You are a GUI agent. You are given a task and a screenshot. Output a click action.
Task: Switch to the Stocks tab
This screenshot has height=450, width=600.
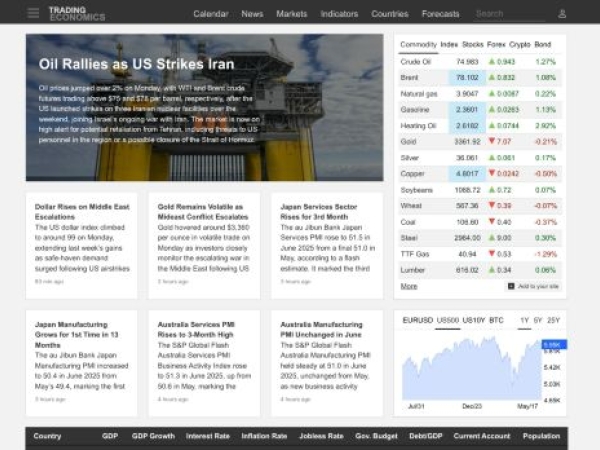pos(473,45)
